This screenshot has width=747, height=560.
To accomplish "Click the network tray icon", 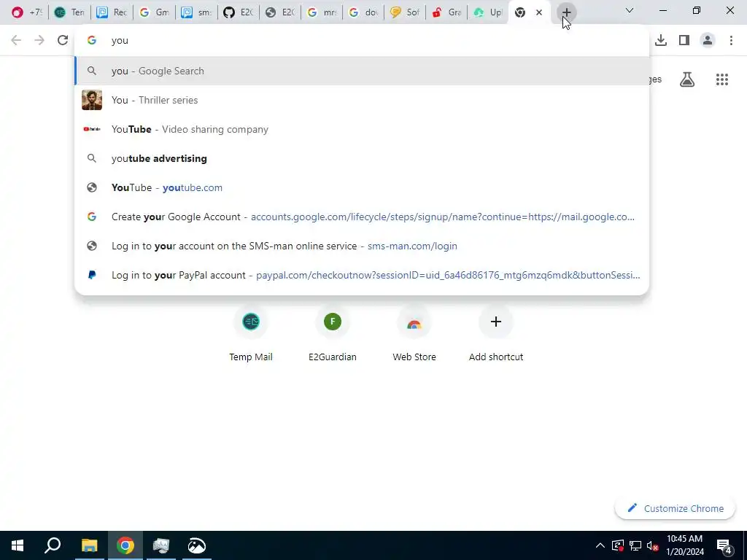I will tap(635, 545).
